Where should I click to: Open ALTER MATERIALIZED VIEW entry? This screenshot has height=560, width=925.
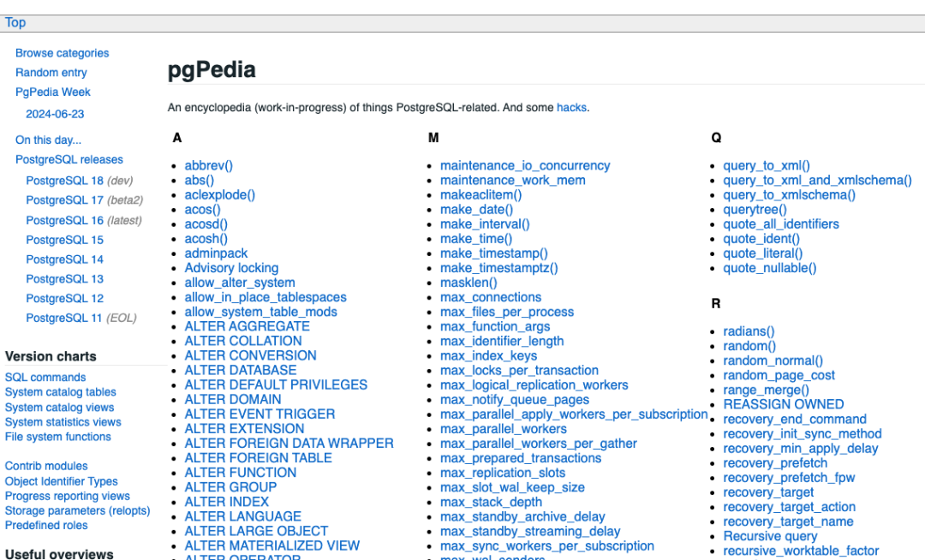tap(272, 545)
